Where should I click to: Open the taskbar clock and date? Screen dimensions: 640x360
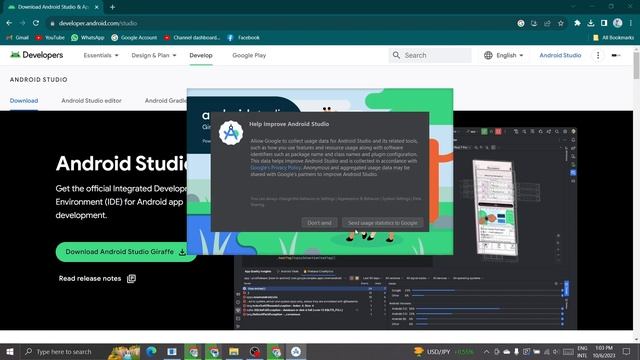604,352
